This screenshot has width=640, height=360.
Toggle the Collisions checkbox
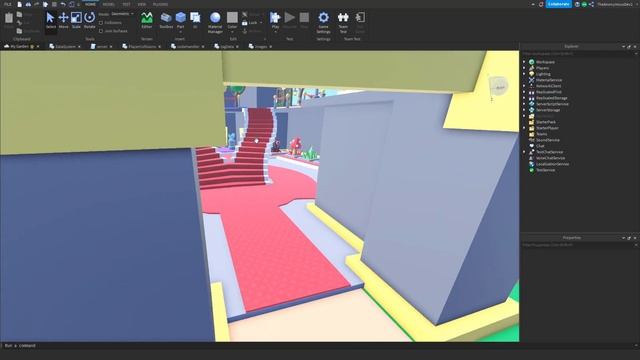pos(101,23)
